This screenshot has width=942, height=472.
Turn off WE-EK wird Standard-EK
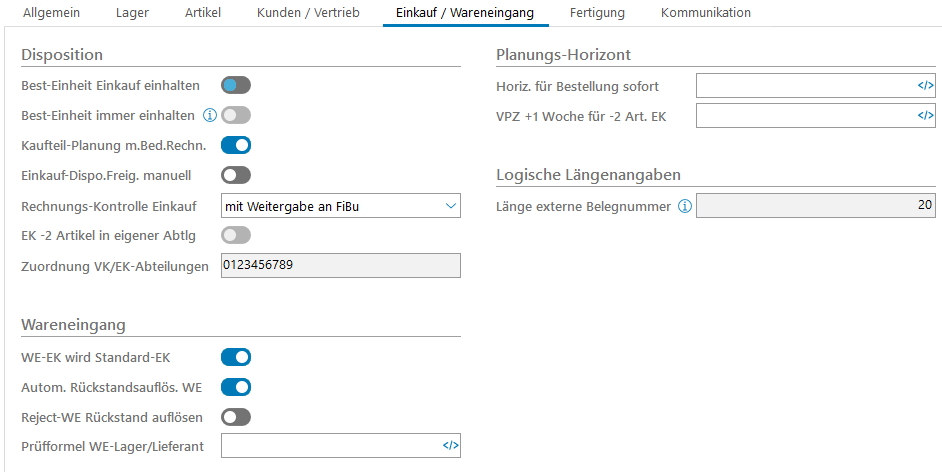pyautogui.click(x=236, y=357)
